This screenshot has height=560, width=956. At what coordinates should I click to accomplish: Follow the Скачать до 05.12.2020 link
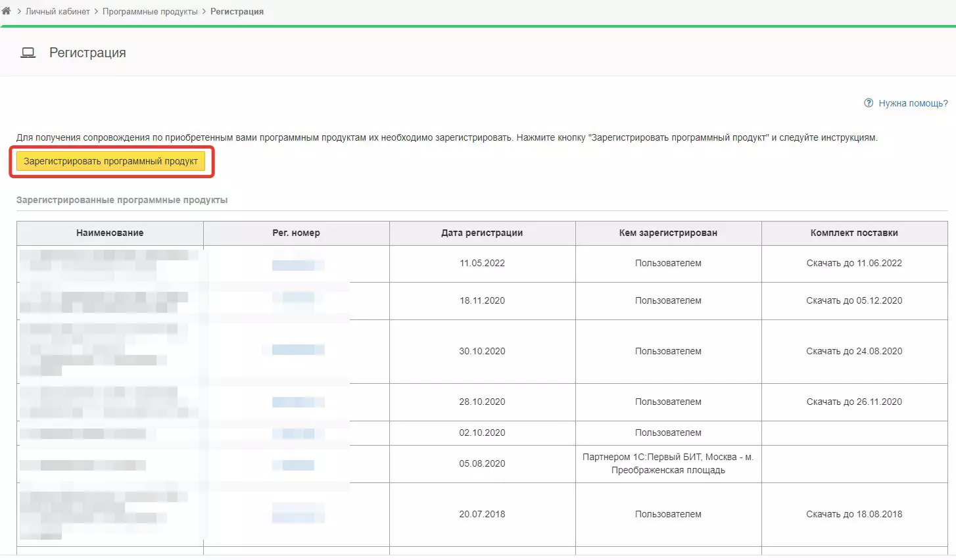click(x=854, y=300)
